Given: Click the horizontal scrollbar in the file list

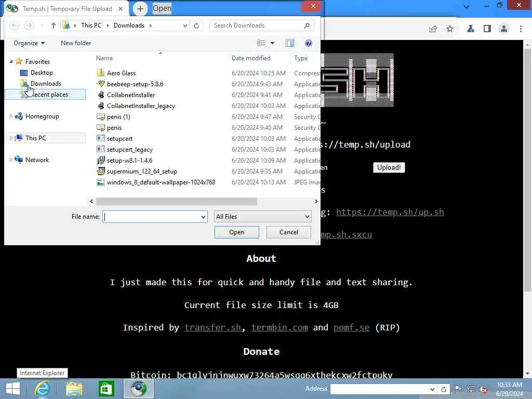Looking at the screenshot, I should 177,201.
